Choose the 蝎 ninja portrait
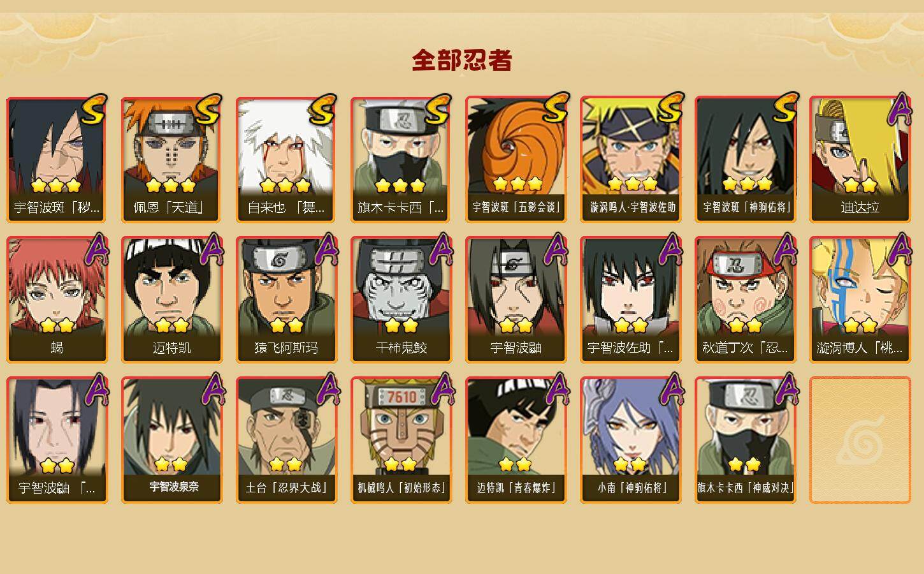Image resolution: width=924 pixels, height=574 pixels. pos(57,300)
